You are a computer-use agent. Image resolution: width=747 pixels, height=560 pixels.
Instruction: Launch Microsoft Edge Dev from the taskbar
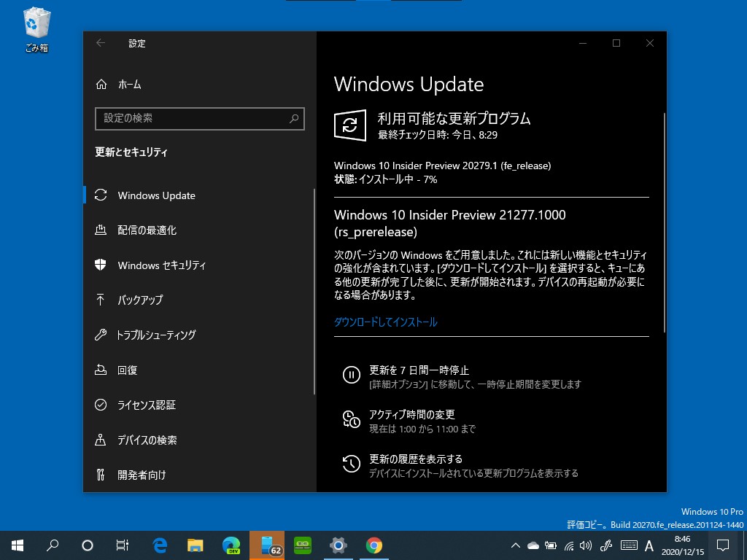pyautogui.click(x=231, y=545)
